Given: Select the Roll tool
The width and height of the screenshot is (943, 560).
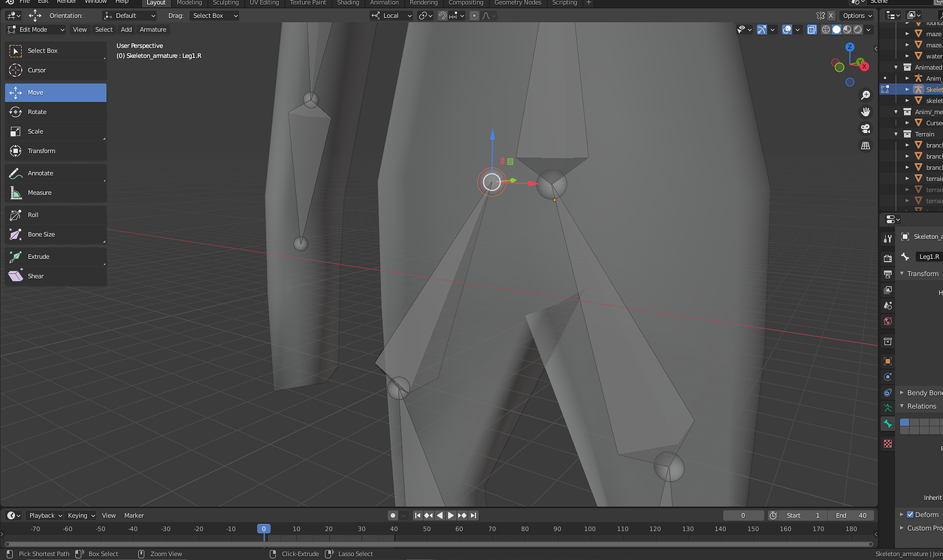Looking at the screenshot, I should tap(56, 214).
